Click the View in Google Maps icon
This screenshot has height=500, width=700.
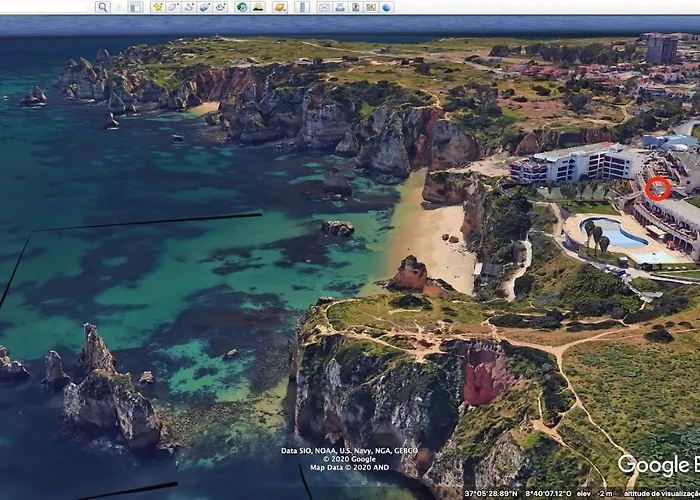point(371,7)
